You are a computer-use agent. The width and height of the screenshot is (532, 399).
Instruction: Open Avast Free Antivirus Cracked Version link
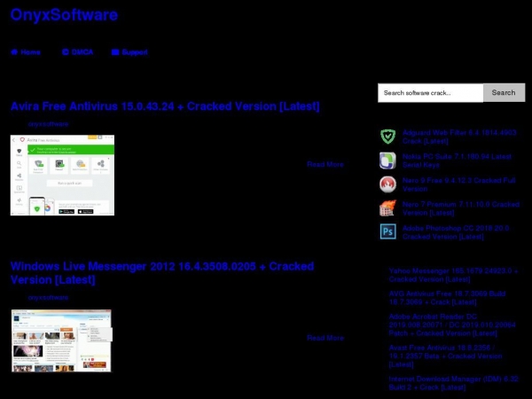445,356
